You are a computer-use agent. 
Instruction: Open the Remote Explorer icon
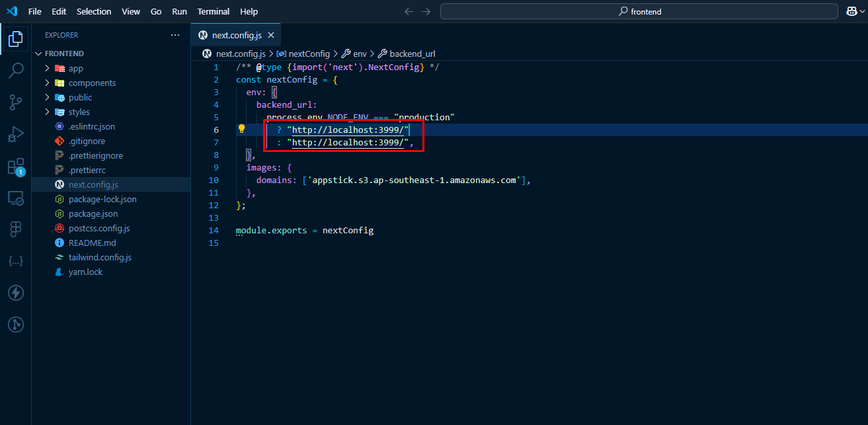pyautogui.click(x=16, y=197)
